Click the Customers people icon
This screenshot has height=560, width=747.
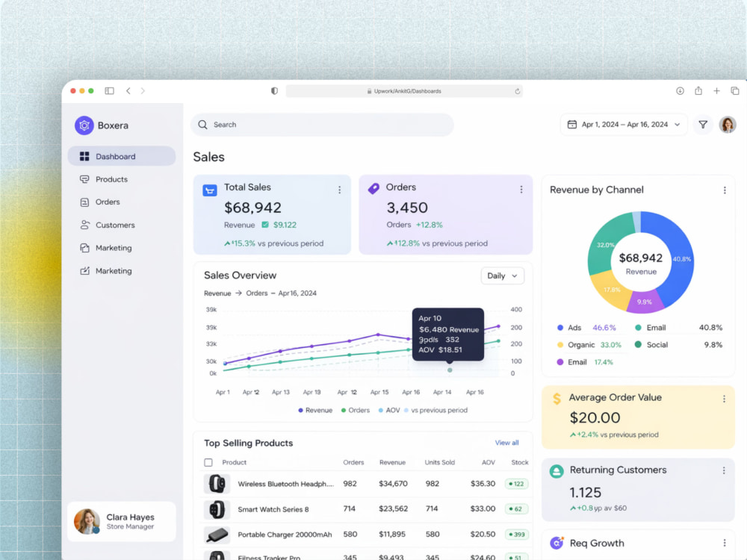tap(84, 225)
